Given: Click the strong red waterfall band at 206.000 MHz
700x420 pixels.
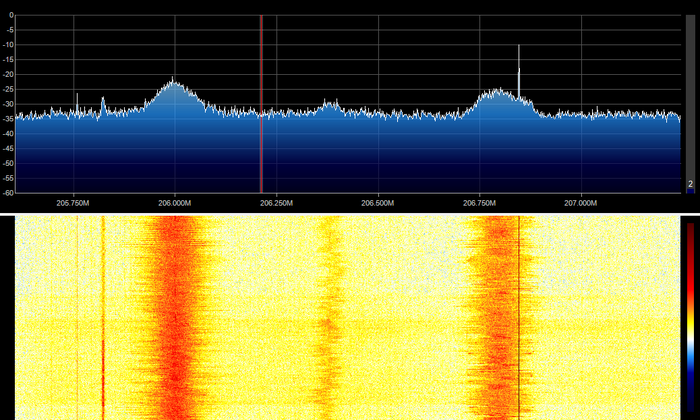Looking at the screenshot, I should coord(176,318).
